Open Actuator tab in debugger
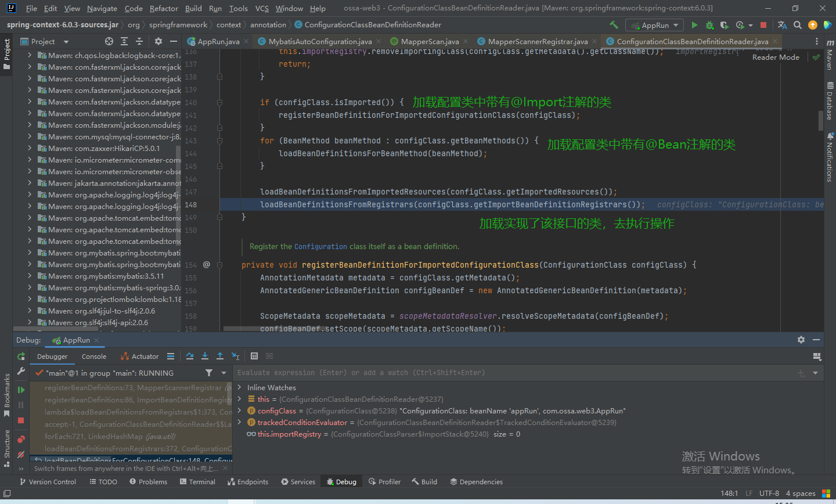This screenshot has height=504, width=836. point(139,357)
